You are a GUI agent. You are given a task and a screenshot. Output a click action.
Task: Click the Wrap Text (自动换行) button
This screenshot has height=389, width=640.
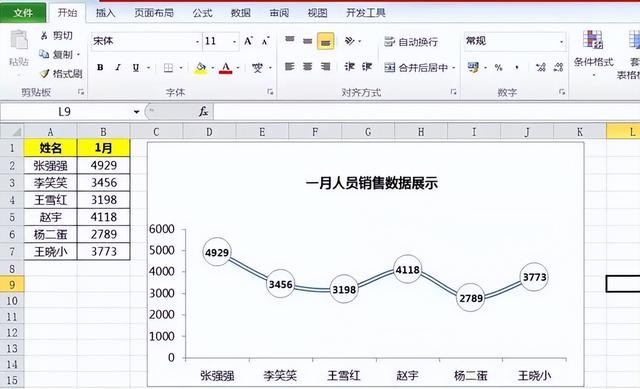pos(411,41)
